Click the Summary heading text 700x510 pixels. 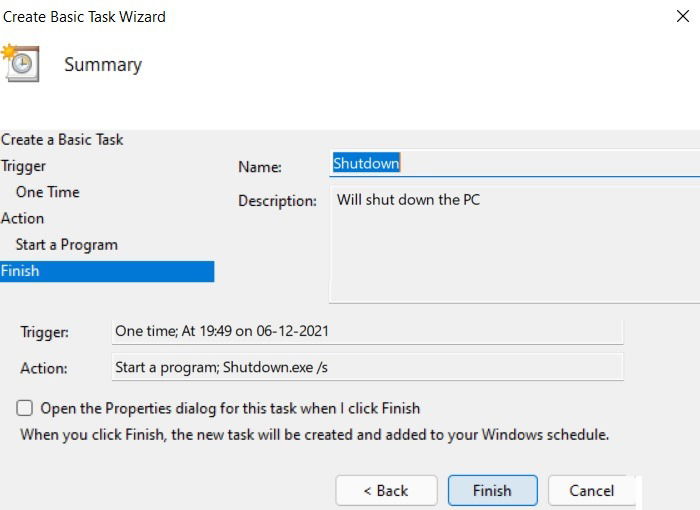point(103,65)
